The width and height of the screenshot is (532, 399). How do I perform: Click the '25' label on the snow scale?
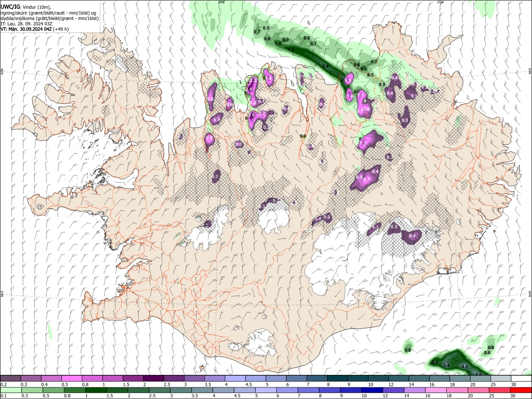[x=493, y=384]
